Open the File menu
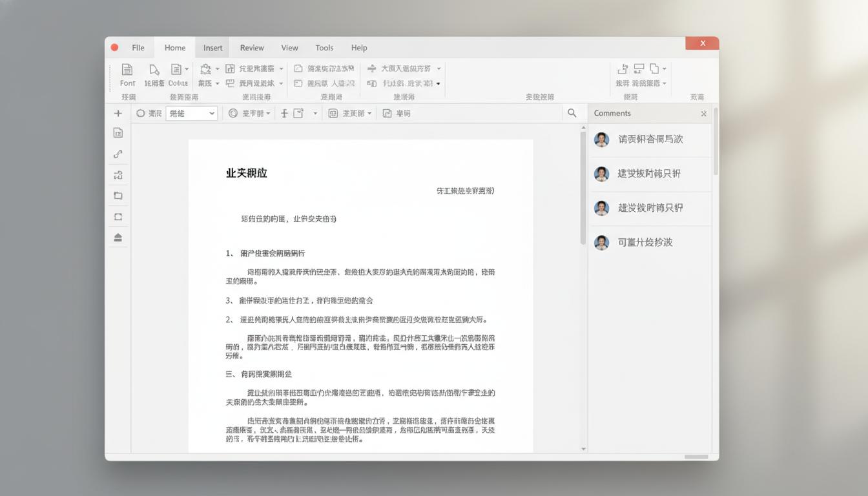The width and height of the screenshot is (868, 496). tap(138, 48)
